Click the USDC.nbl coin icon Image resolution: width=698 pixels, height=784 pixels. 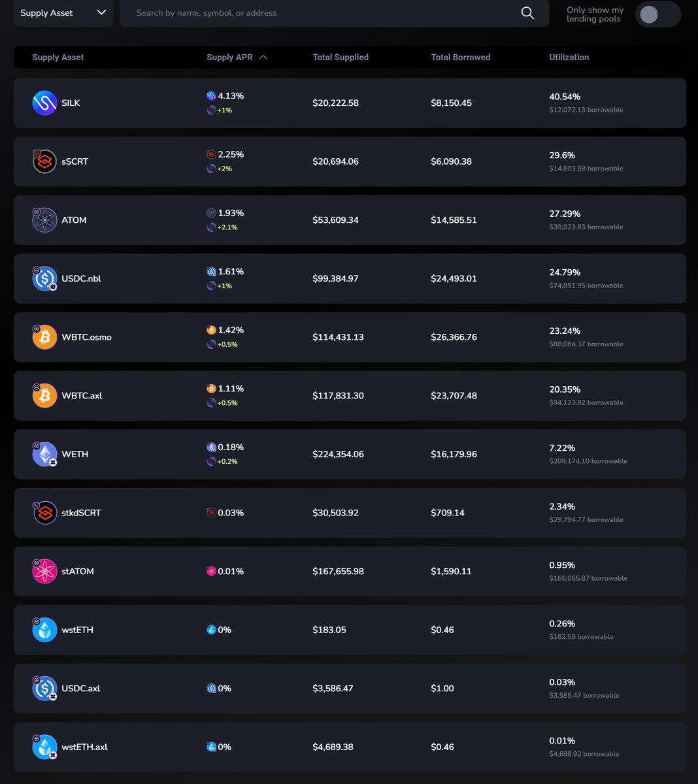coord(44,278)
